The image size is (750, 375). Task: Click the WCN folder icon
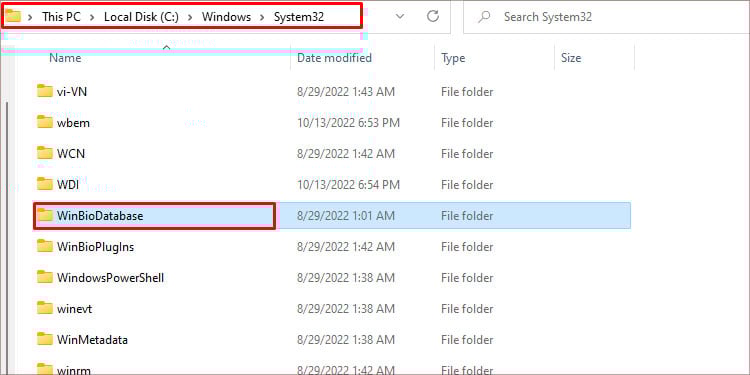(44, 154)
